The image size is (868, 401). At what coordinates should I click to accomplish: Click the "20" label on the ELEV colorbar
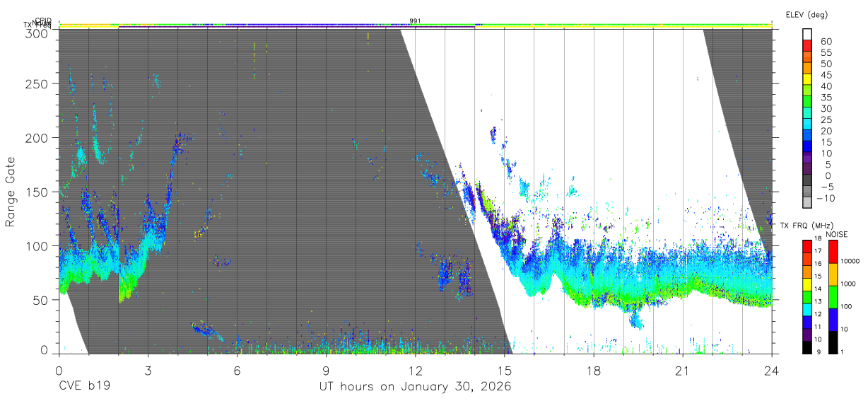[826, 131]
